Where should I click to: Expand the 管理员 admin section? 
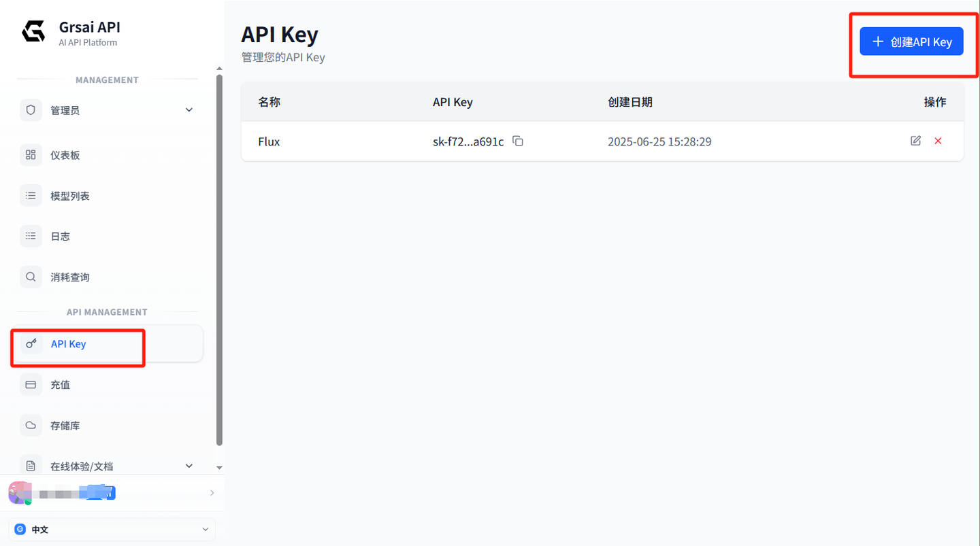[x=189, y=110]
